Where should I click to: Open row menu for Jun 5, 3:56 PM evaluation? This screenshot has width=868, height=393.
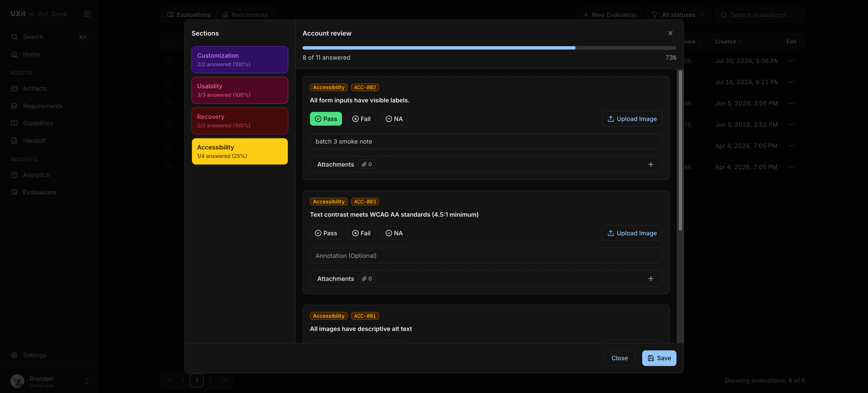click(791, 103)
